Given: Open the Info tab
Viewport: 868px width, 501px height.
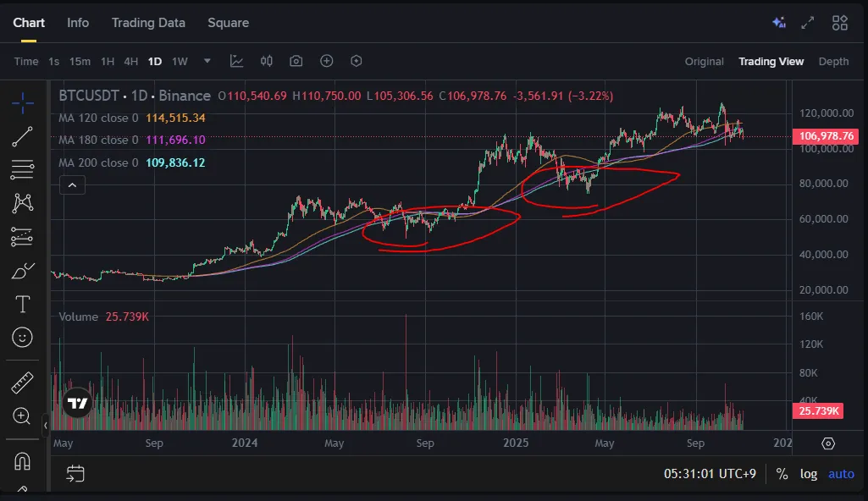Looking at the screenshot, I should tap(78, 23).
